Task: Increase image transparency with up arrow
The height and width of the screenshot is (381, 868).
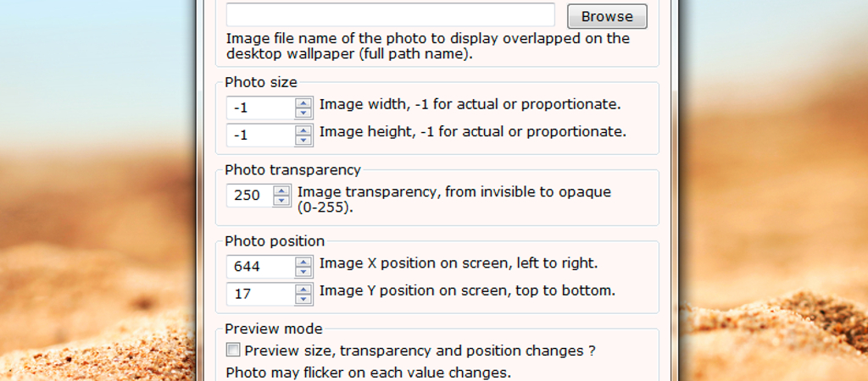Action: click(x=281, y=190)
